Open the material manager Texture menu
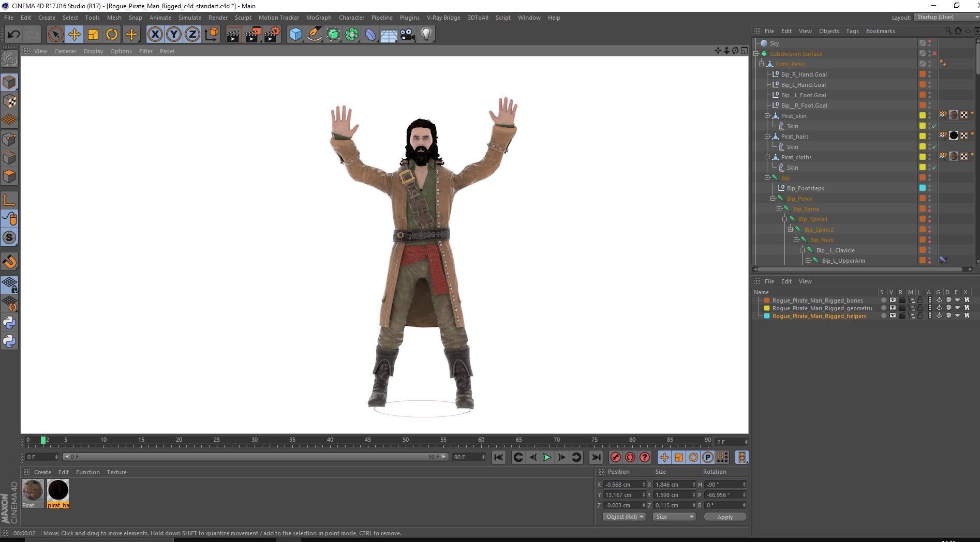The height and width of the screenshot is (542, 980). point(116,472)
